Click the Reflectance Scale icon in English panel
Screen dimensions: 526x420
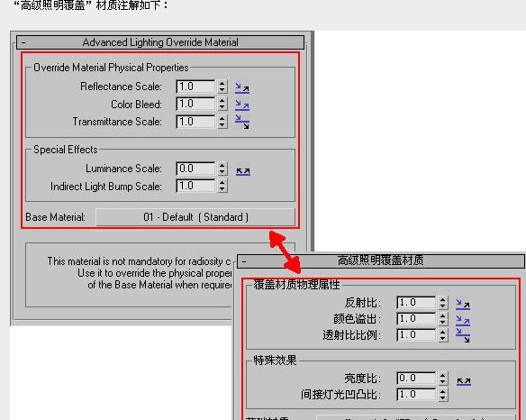pyautogui.click(x=242, y=88)
